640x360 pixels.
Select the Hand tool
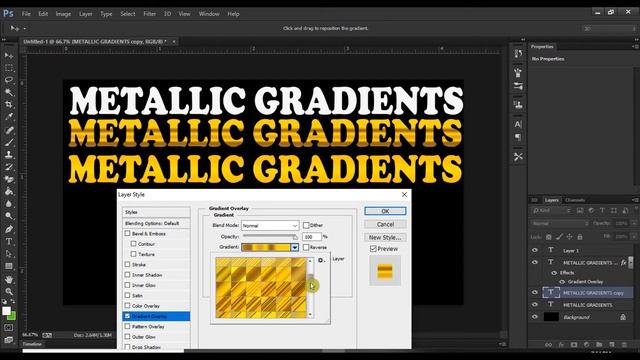9,280
